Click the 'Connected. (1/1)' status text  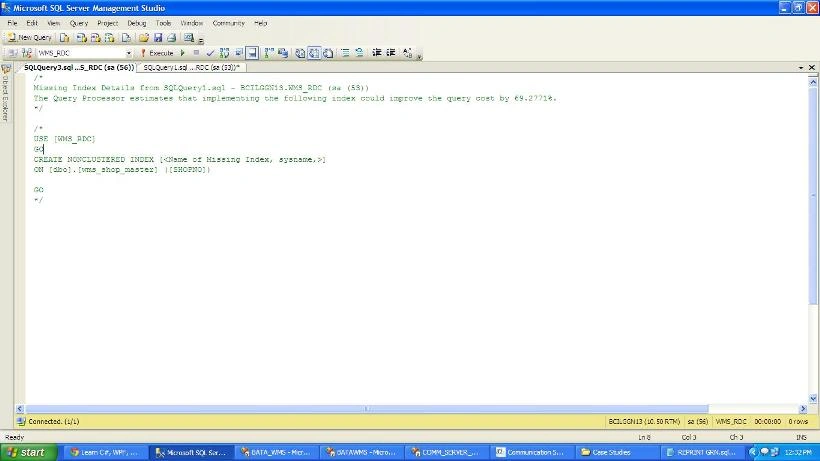[x=53, y=421]
